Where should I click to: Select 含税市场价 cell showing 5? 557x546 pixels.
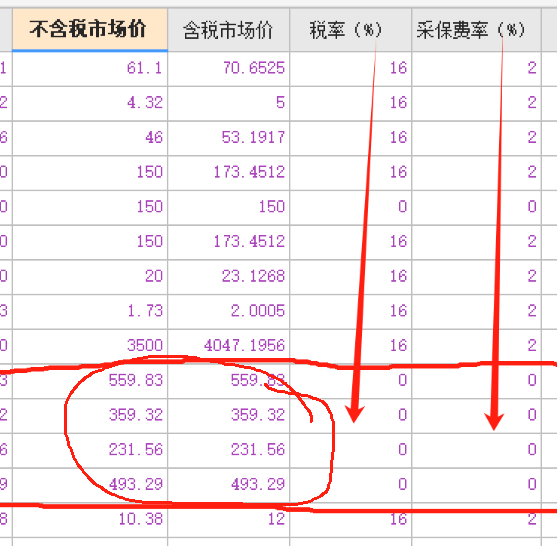tap(229, 103)
